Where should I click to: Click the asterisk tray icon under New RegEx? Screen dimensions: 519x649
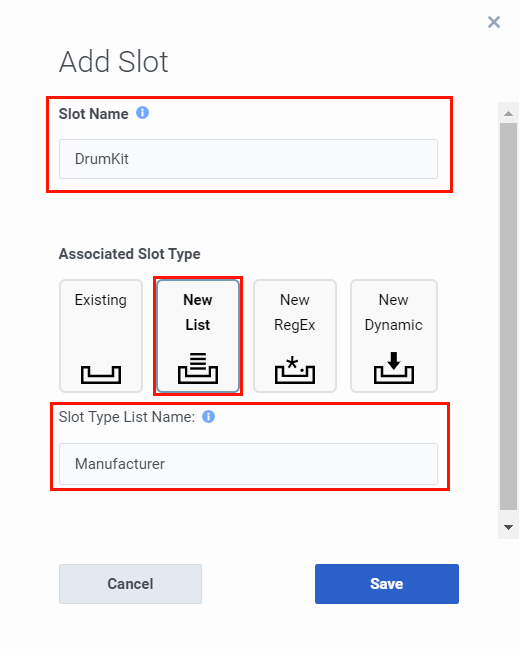[x=295, y=370]
